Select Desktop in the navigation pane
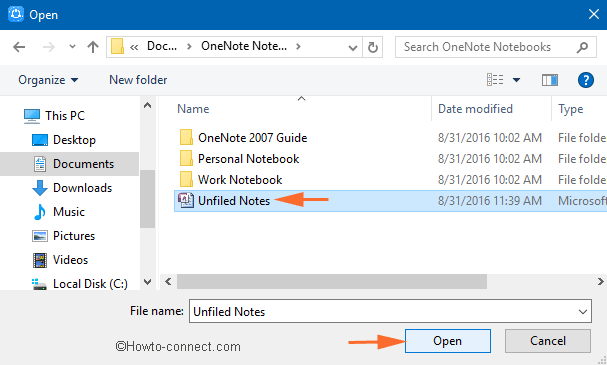 coord(74,140)
